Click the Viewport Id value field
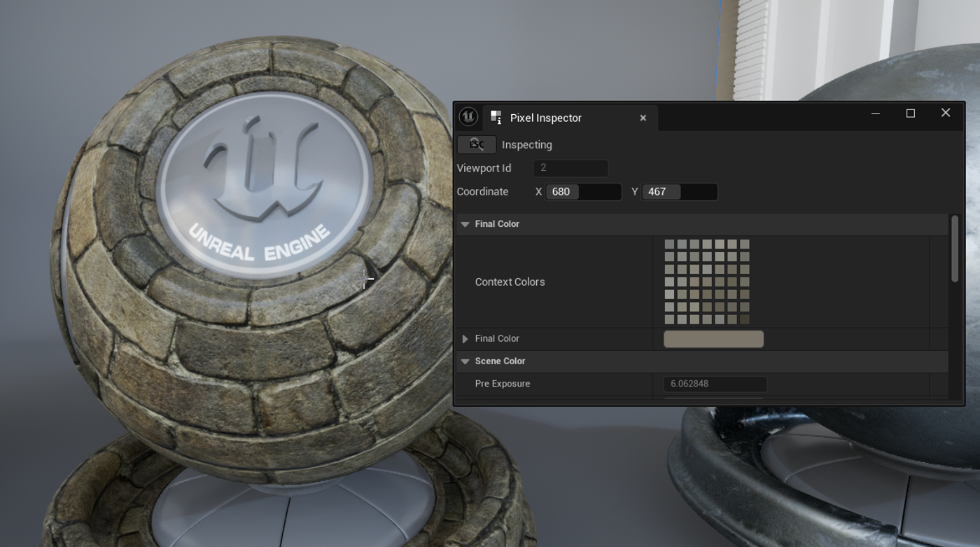Screen dimensions: 980x547 570,168
